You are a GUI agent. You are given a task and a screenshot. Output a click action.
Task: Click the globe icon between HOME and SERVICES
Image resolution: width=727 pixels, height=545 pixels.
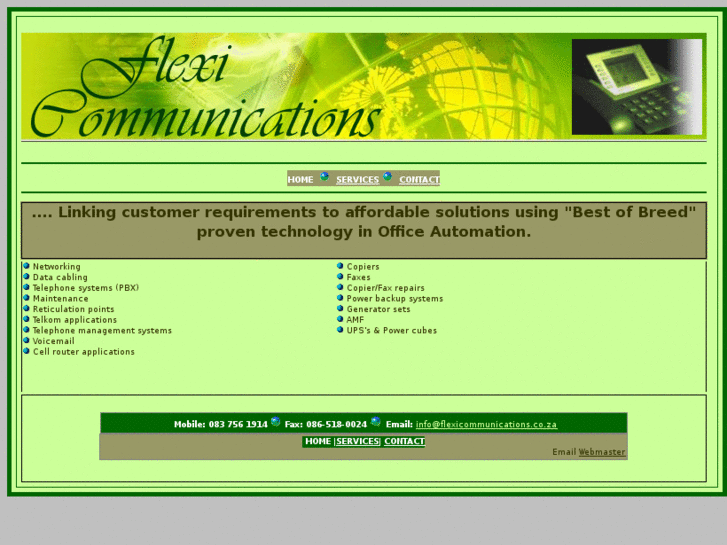(x=325, y=177)
